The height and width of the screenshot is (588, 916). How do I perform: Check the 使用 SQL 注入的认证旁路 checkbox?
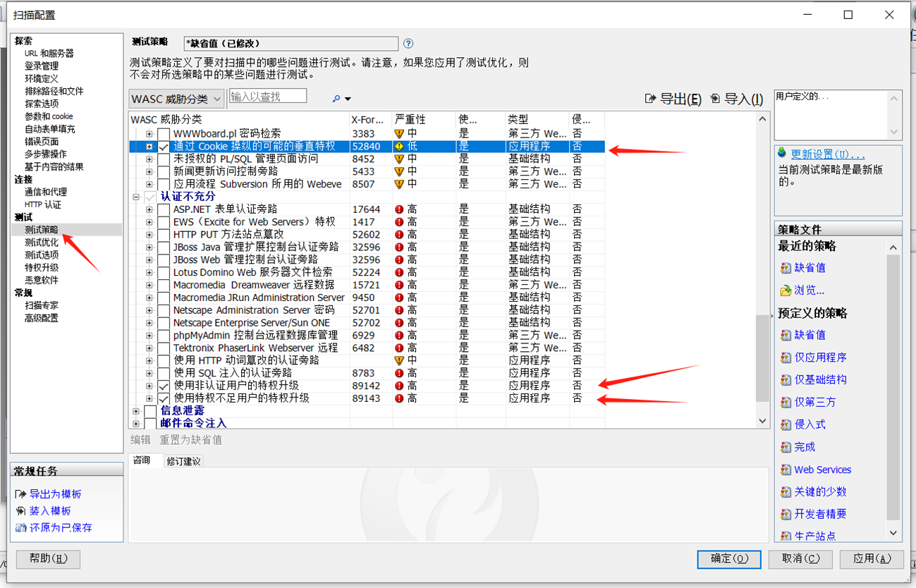[x=164, y=374]
